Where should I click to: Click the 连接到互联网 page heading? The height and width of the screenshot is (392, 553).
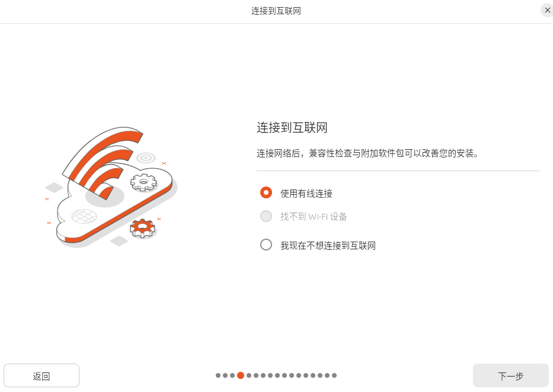(x=292, y=127)
